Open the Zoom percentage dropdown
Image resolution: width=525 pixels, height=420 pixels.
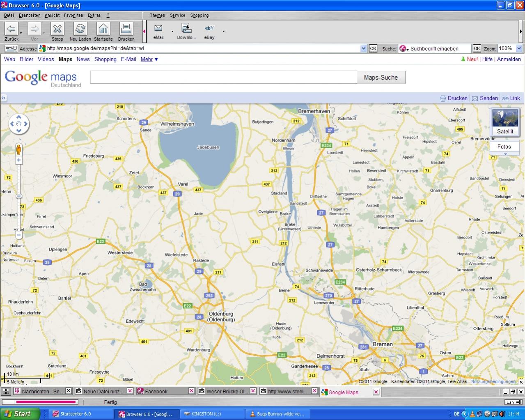click(519, 48)
